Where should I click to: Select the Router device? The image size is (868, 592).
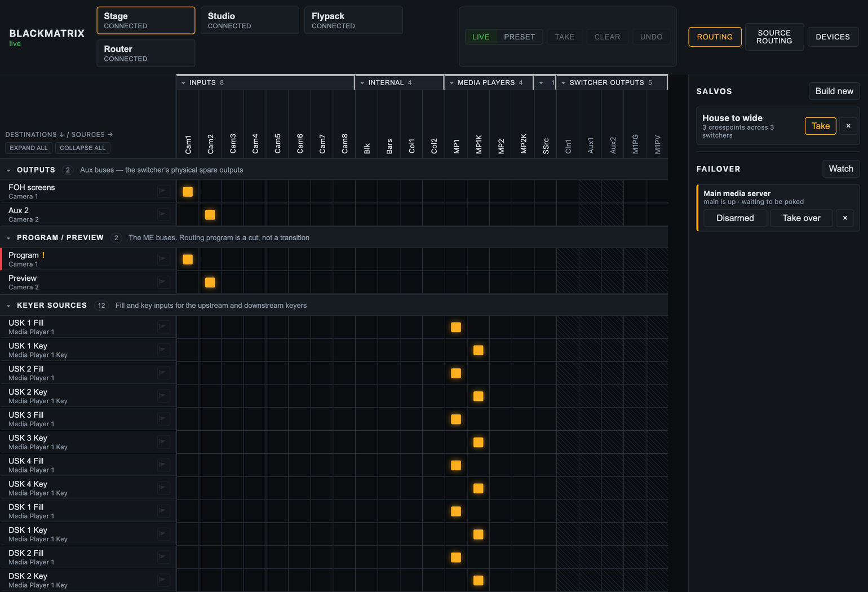[146, 53]
